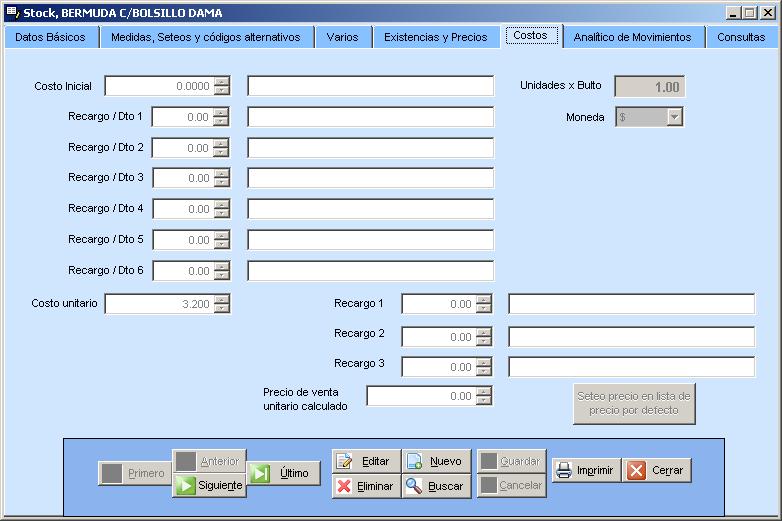Decrease Costo Inicial with down spinner
Screen dimensions: 782x521
click(x=222, y=91)
